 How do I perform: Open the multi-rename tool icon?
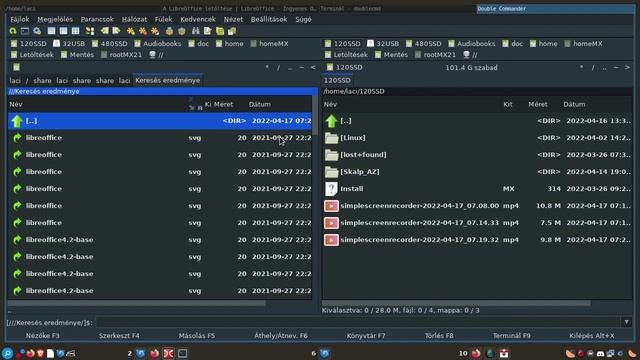pyautogui.click(x=208, y=31)
